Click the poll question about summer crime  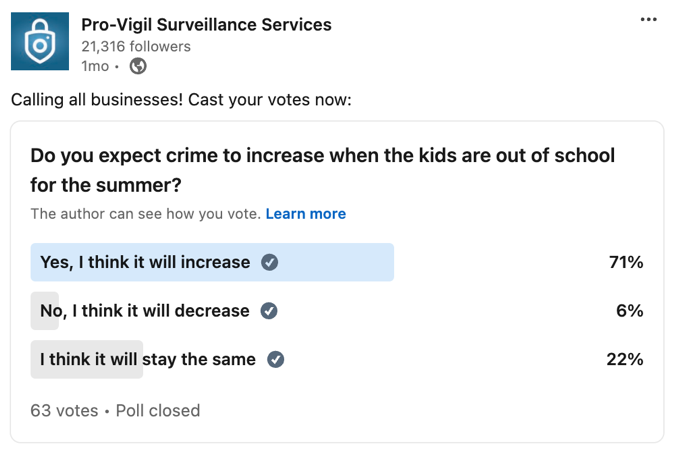tap(323, 170)
